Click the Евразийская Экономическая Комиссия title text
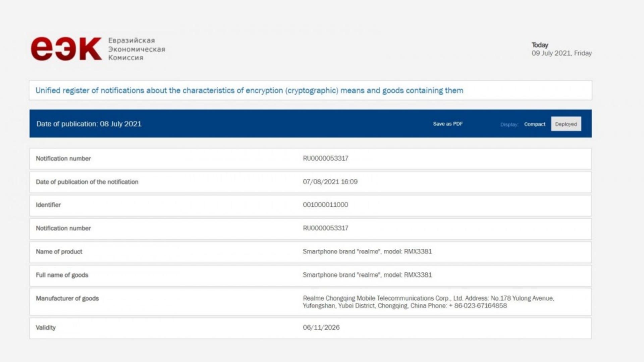The height and width of the screenshot is (362, 644). tap(137, 49)
